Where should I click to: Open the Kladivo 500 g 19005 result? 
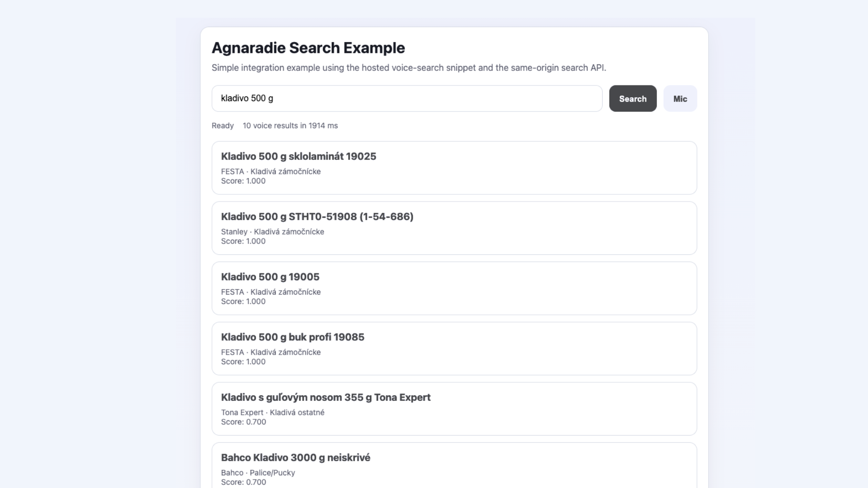tap(270, 277)
